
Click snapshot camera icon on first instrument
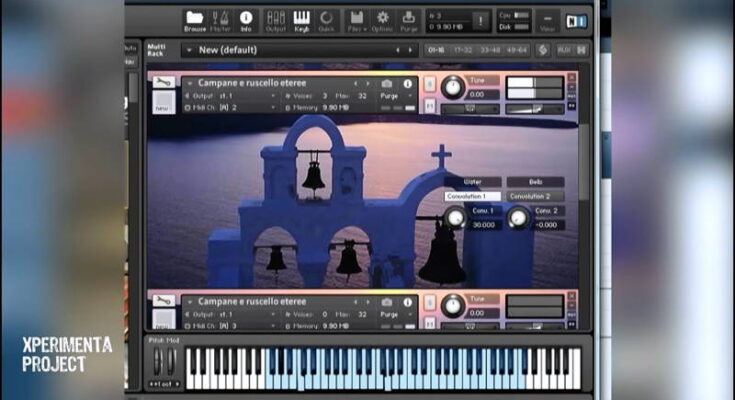click(x=387, y=83)
